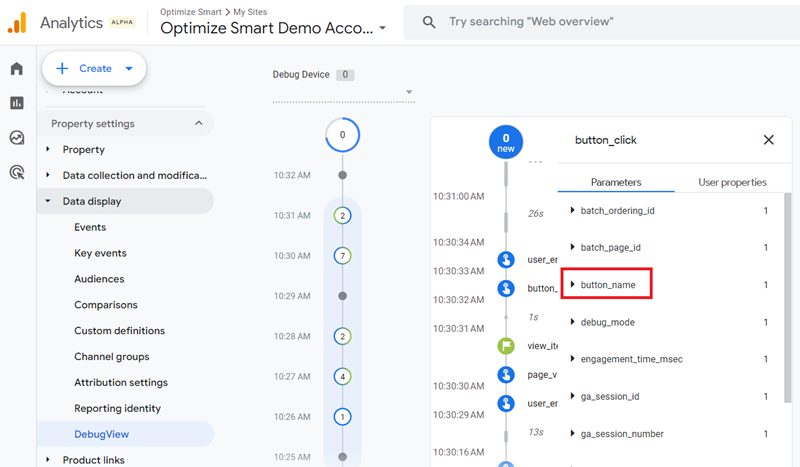This screenshot has height=467, width=800.
Task: Click the search field 'Try searching Web overview'
Action: 601,22
